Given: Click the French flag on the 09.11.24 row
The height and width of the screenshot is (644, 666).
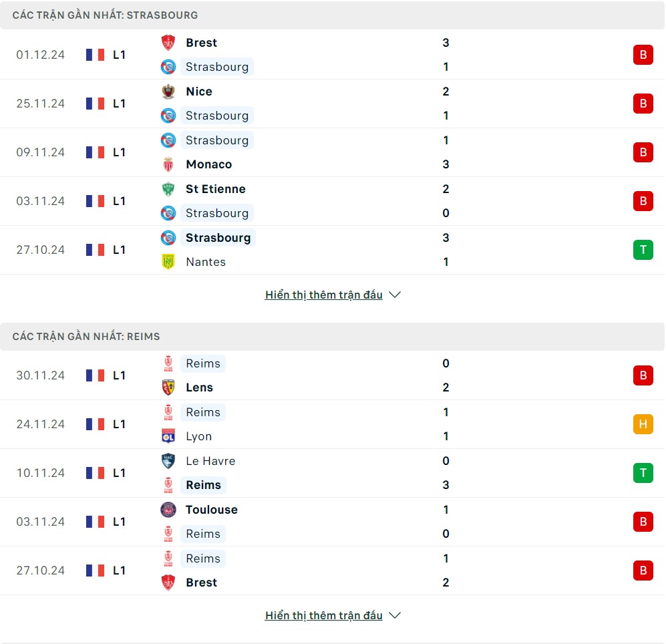Looking at the screenshot, I should [x=95, y=152].
